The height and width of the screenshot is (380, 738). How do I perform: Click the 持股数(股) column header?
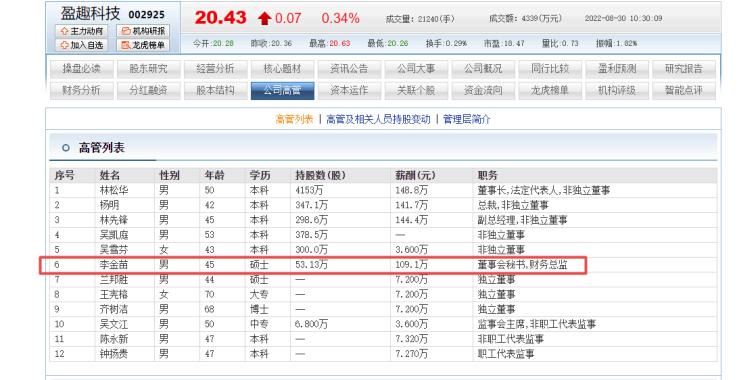point(320,175)
